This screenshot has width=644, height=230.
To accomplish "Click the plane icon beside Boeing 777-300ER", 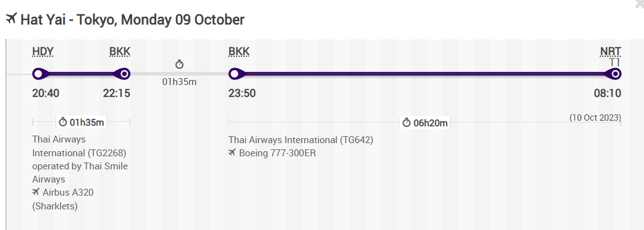I will click(233, 153).
